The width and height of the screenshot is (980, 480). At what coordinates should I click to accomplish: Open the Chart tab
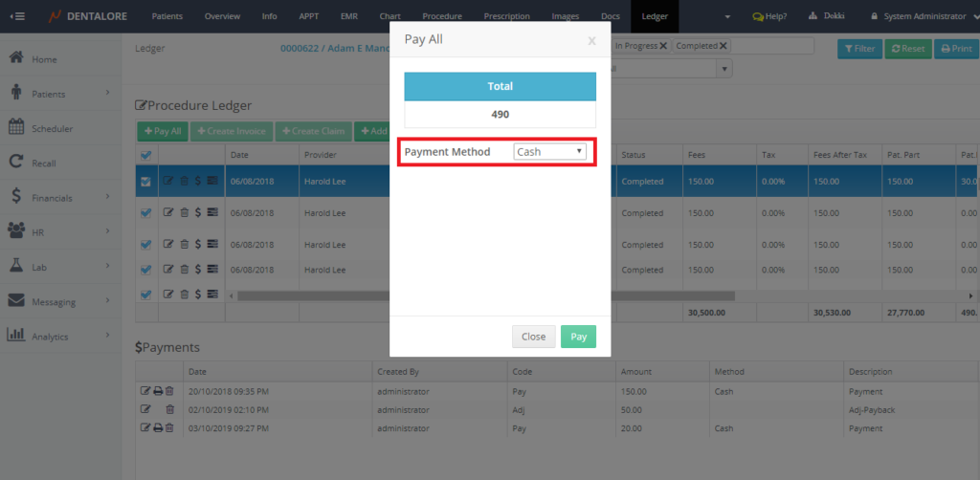[x=390, y=16]
